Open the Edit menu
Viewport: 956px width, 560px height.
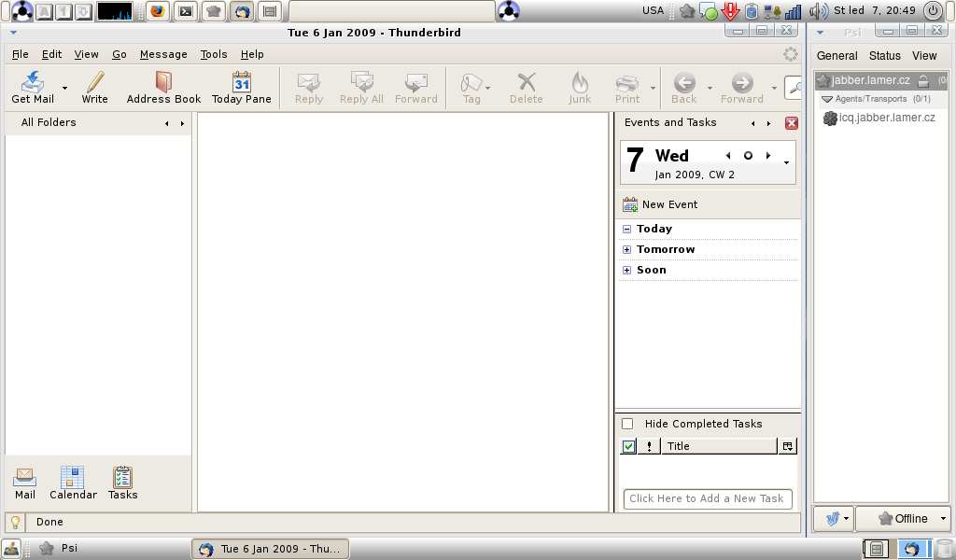click(x=52, y=54)
